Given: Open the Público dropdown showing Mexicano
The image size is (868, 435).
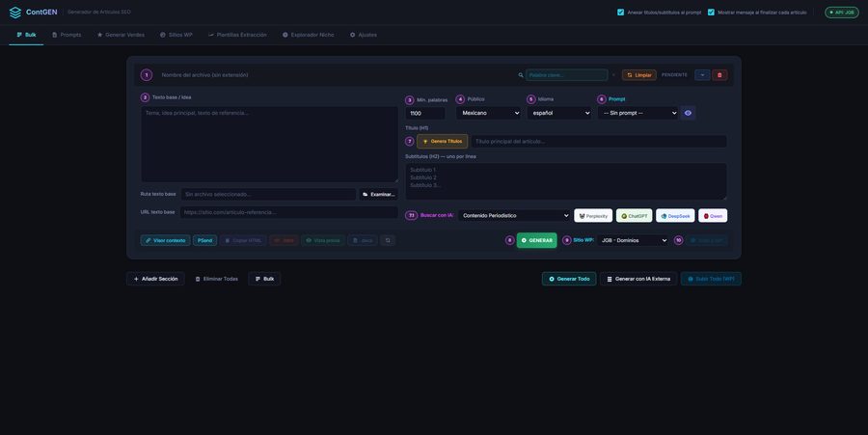Looking at the screenshot, I should [489, 113].
